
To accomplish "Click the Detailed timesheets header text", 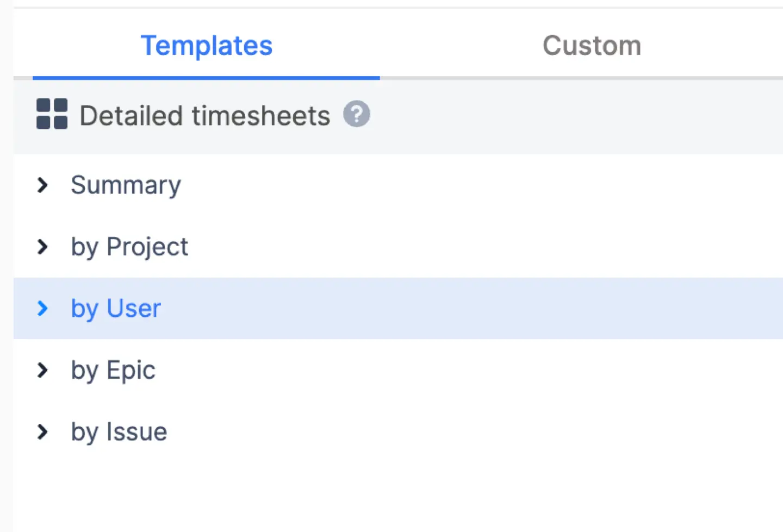I will click(x=205, y=115).
